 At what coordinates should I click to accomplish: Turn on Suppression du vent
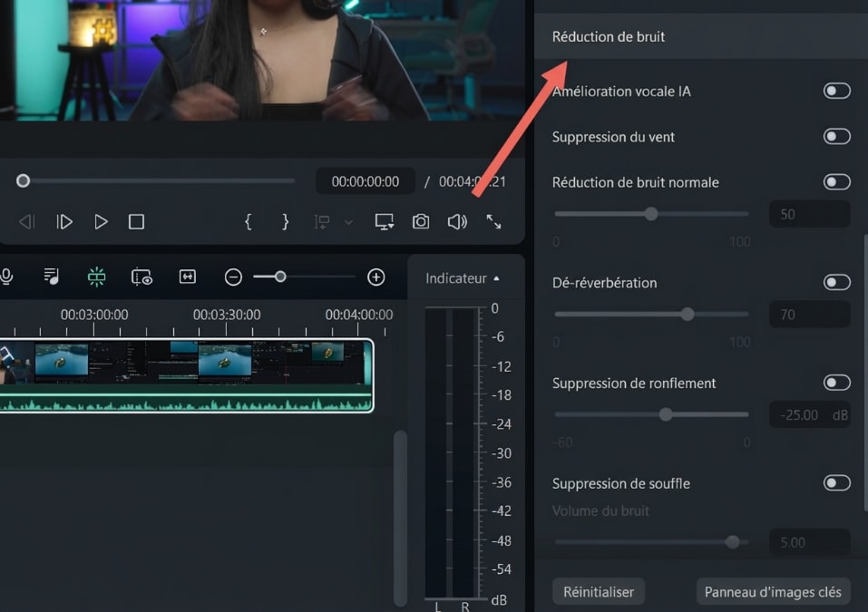[835, 136]
